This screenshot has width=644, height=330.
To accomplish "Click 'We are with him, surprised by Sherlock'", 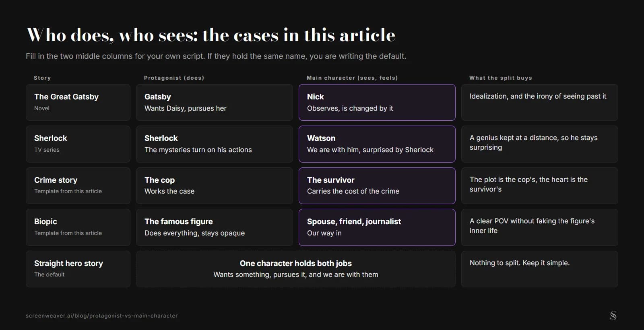I will (370, 150).
